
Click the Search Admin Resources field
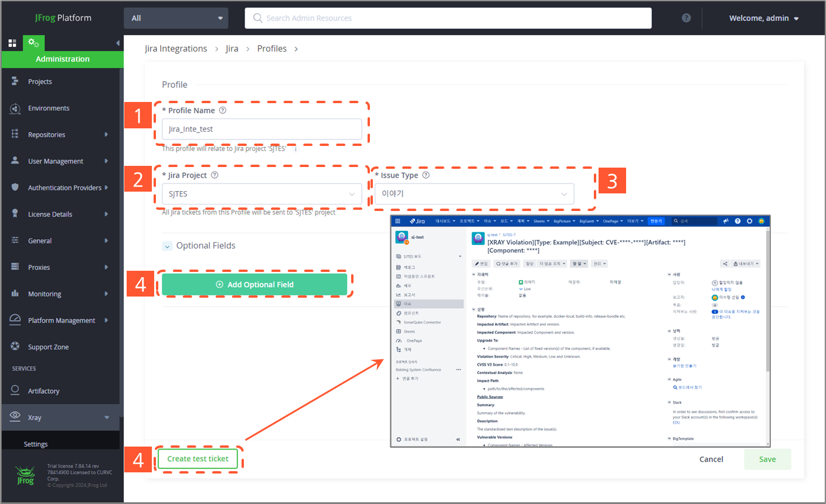tap(448, 18)
